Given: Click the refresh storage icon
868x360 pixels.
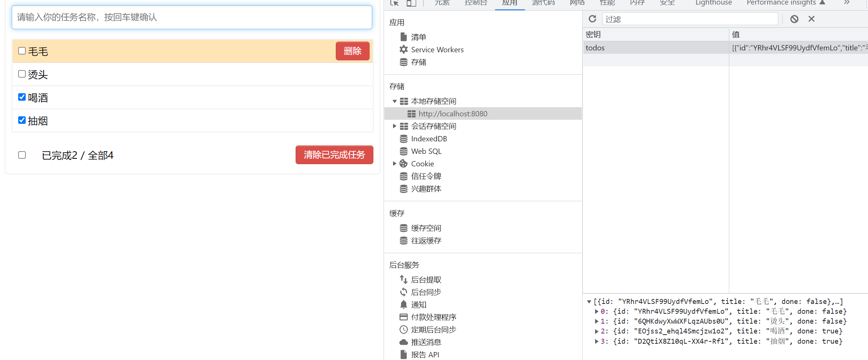Looking at the screenshot, I should [592, 19].
